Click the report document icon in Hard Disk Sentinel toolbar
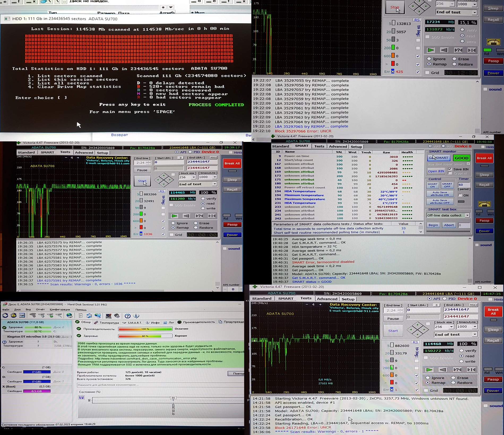This screenshot has height=435, width=504. [80, 315]
